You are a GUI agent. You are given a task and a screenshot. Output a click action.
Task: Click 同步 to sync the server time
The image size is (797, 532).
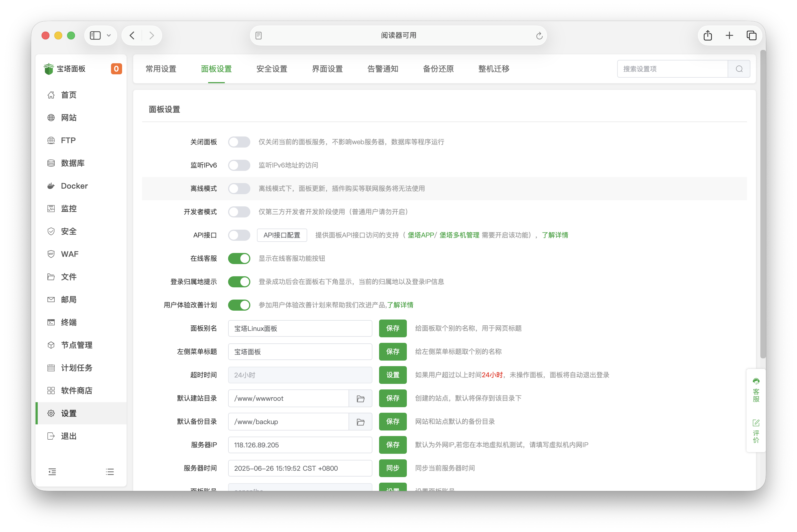(393, 468)
